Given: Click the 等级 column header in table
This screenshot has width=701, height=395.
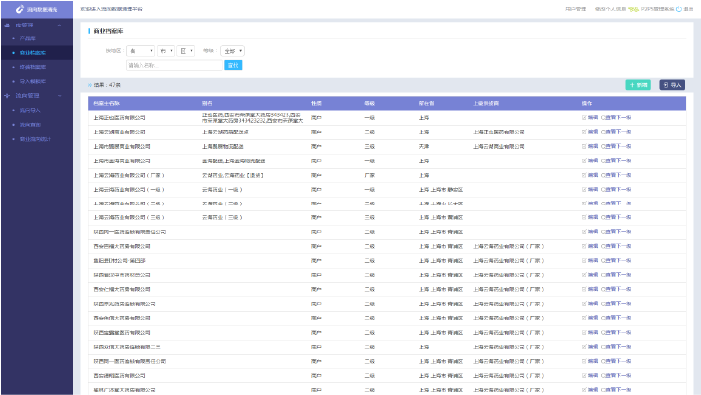Looking at the screenshot, I should (369, 103).
